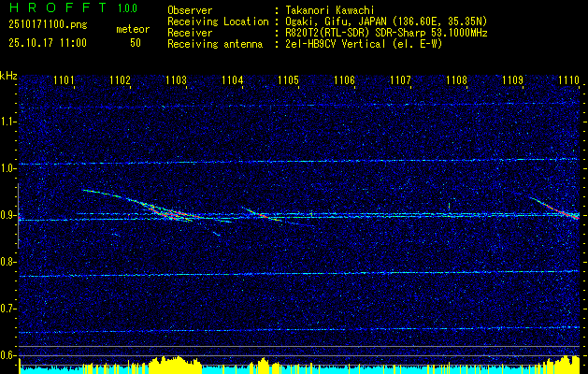Click the 0.8 kHz axis label

(x=7, y=262)
